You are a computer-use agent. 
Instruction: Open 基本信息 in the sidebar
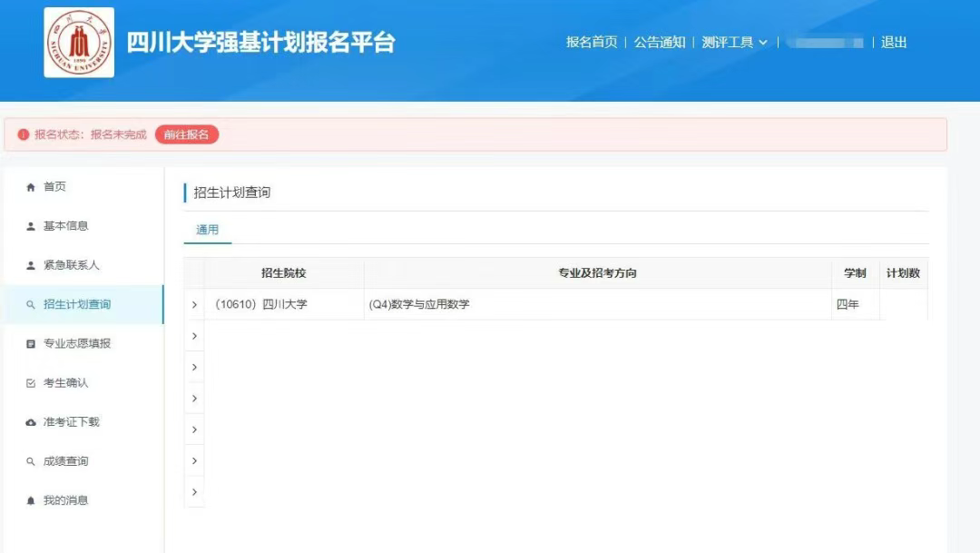tap(83, 226)
